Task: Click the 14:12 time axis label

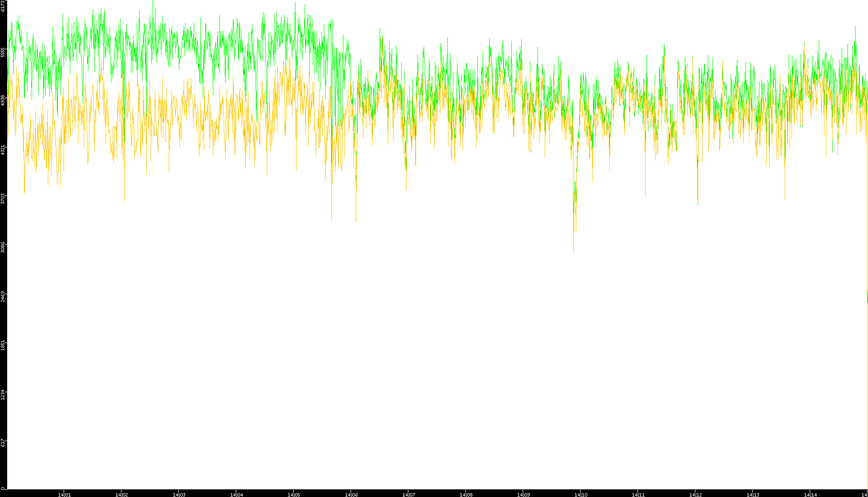Action: coord(695,495)
